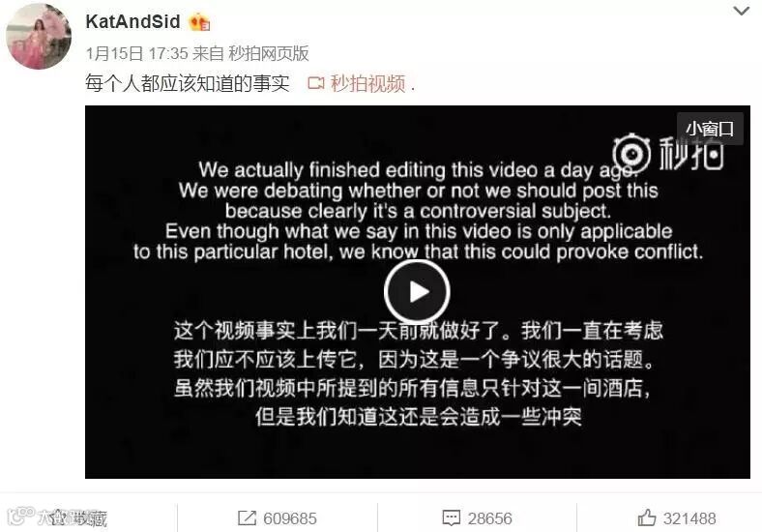Like the post with thumbs-up icon
This screenshot has height=532, width=762.
[x=646, y=517]
